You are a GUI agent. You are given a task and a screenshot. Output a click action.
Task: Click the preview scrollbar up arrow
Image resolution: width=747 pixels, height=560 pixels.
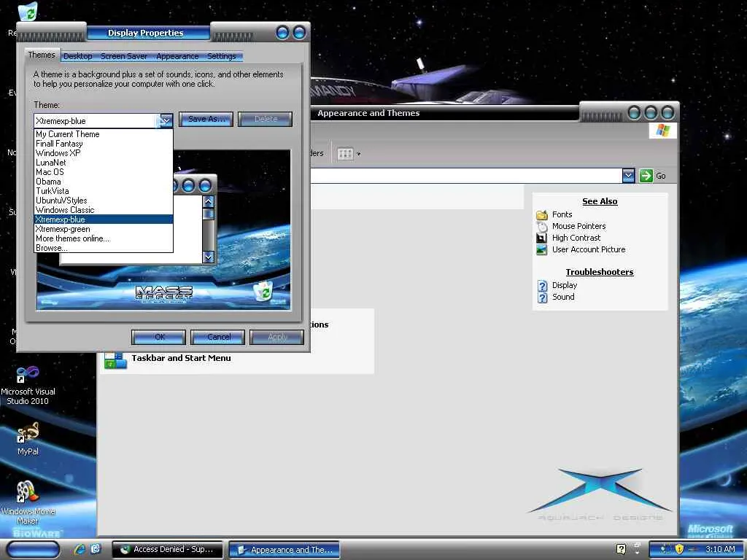tap(208, 201)
